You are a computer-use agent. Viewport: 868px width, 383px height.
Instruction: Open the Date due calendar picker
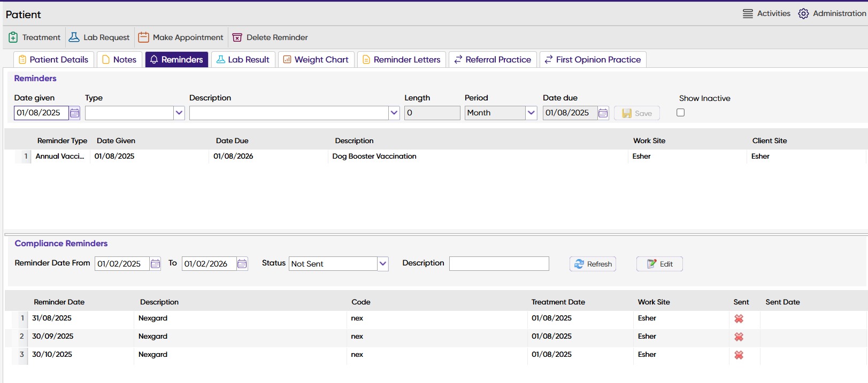click(603, 113)
